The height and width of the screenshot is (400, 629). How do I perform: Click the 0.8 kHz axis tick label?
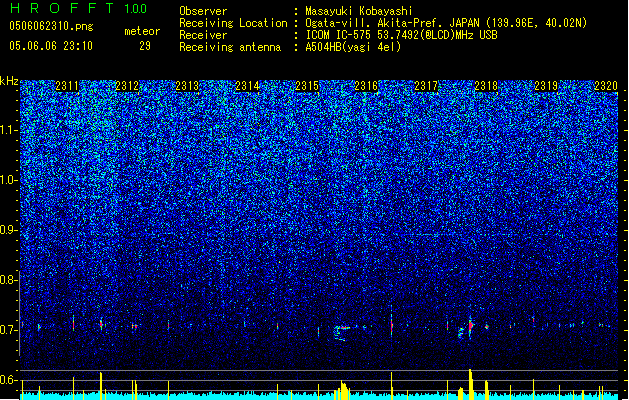click(9, 280)
